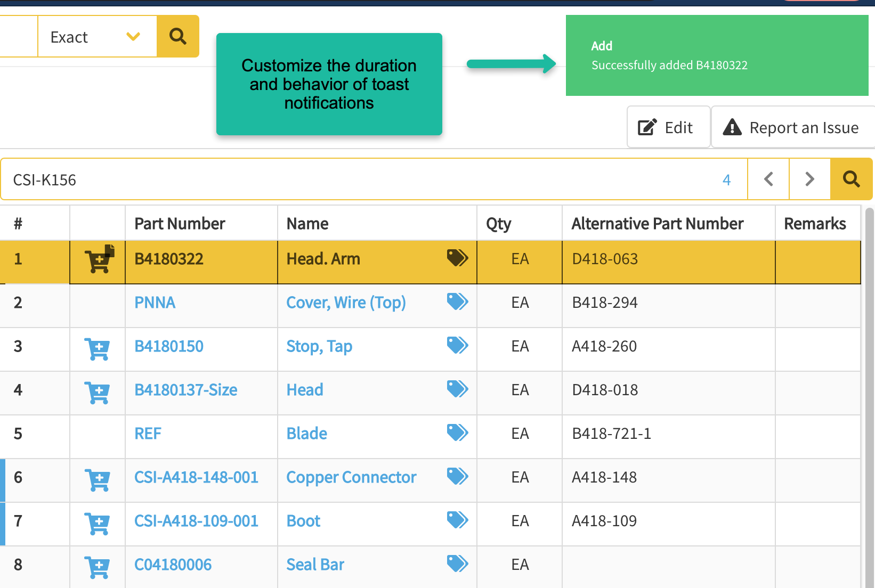Click the tag icon for Blade
The width and height of the screenshot is (875, 588).
tap(457, 432)
